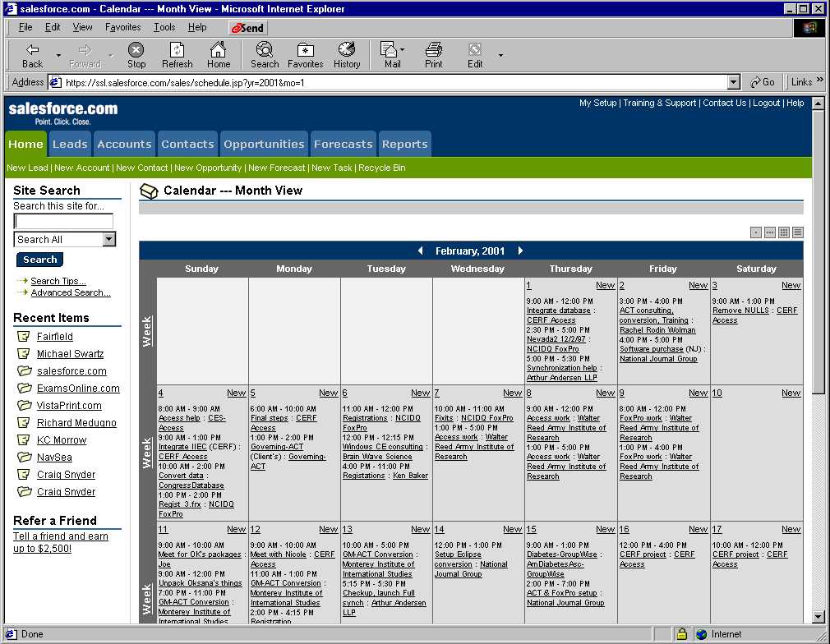Expand the toolbar overflow arrow after Edit

coord(500,55)
